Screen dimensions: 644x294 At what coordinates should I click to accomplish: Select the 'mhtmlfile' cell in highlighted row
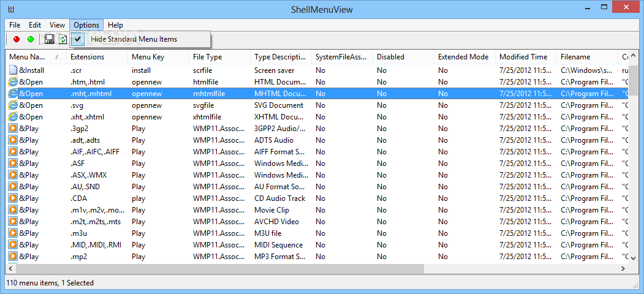pyautogui.click(x=209, y=94)
